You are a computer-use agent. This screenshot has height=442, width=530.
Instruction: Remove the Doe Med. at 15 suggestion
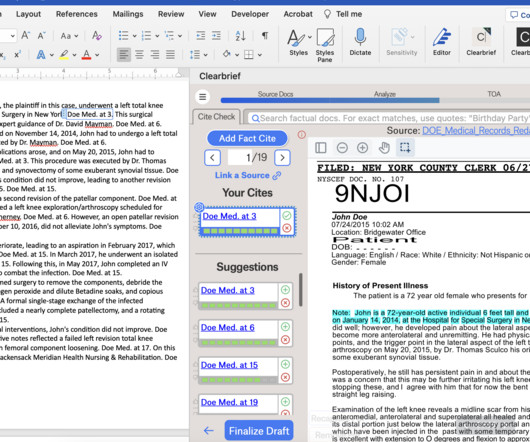point(285,377)
